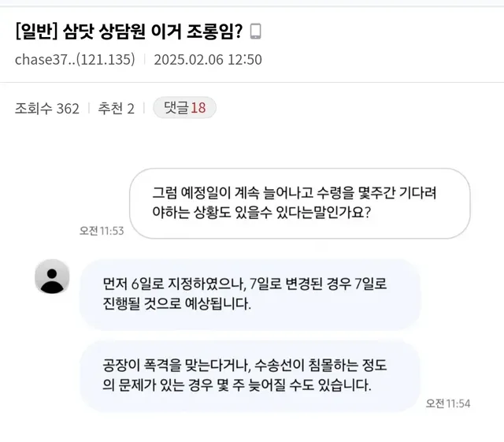Select the [일반] category tag
504x442 pixels.
click(35, 32)
